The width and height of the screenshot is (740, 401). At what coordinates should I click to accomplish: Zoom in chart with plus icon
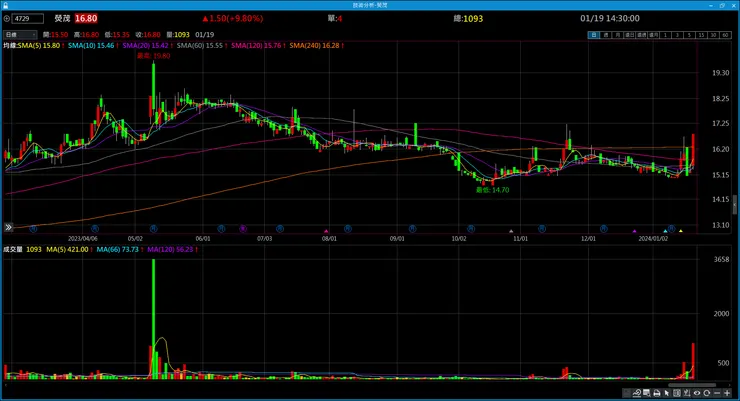727,393
